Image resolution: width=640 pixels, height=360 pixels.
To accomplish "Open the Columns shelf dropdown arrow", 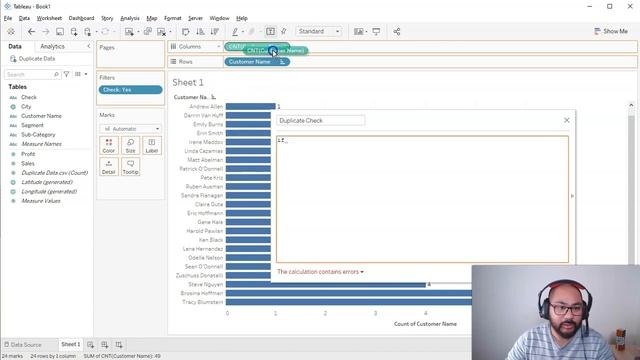I will click(x=218, y=47).
